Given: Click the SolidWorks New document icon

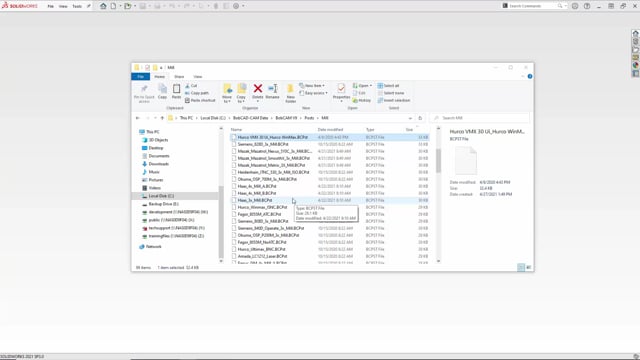Looking at the screenshot, I should coord(113,6).
